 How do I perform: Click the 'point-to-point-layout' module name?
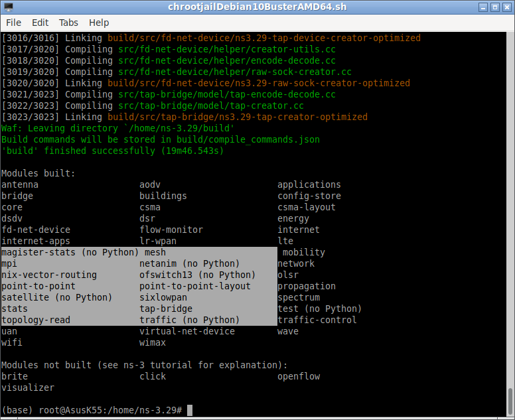click(195, 287)
